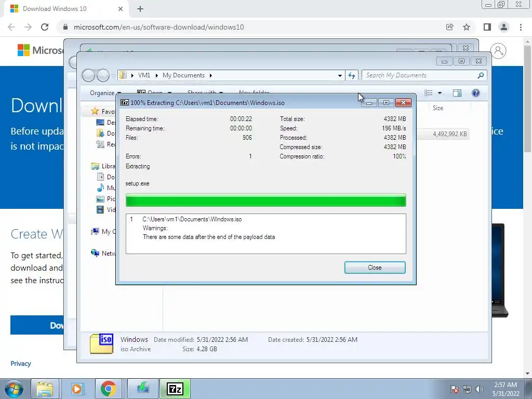Open the Organize menu in Explorer

pos(105,93)
